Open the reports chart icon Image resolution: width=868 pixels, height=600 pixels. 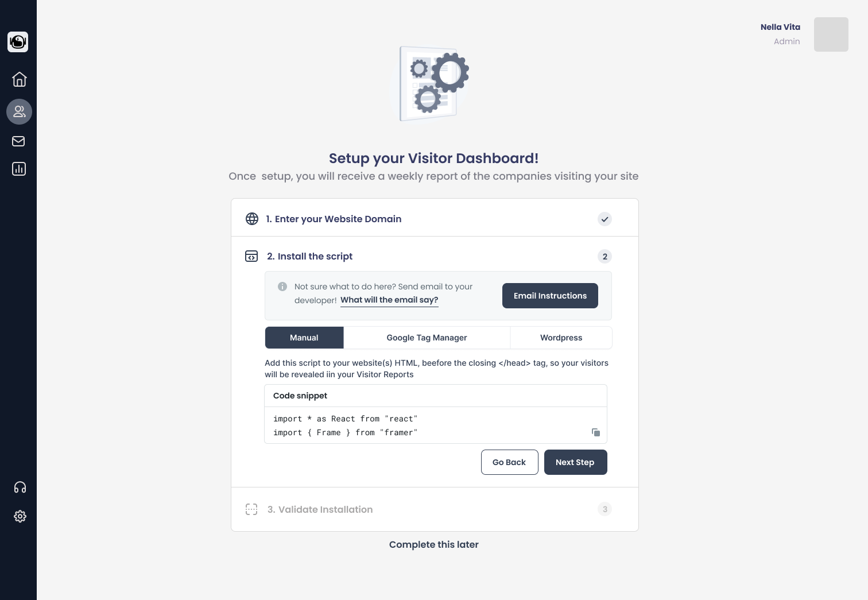[19, 169]
